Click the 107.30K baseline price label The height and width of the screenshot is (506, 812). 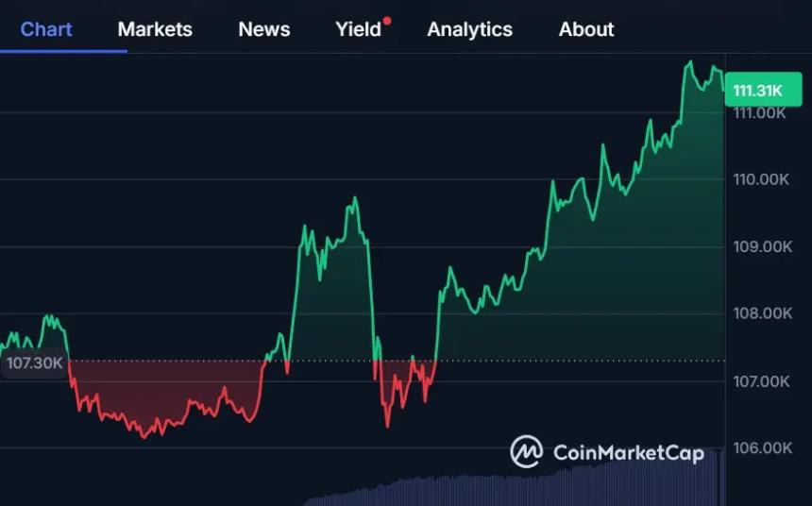tap(34, 363)
